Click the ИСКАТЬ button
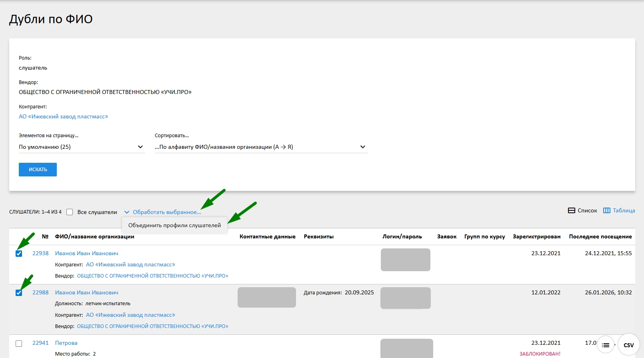644x358 pixels. (38, 170)
